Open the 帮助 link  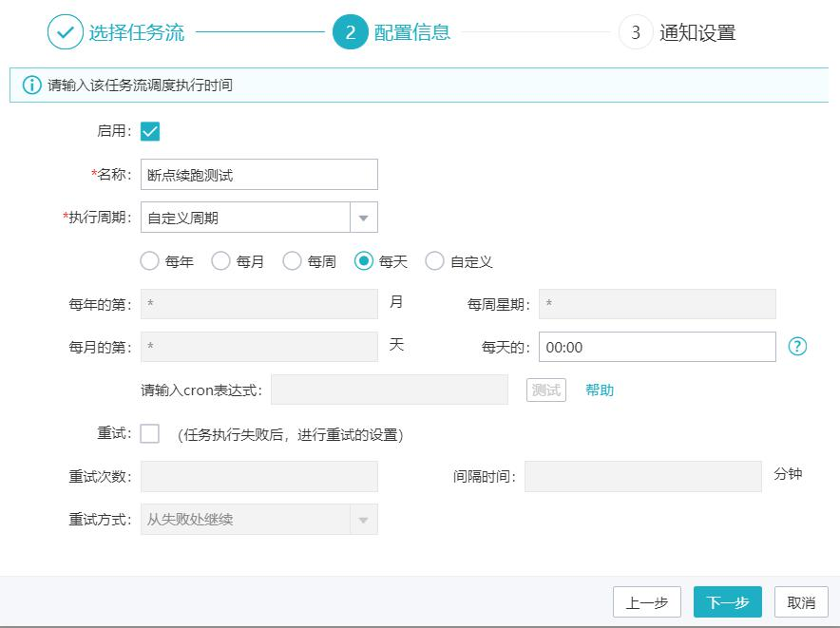coord(600,390)
